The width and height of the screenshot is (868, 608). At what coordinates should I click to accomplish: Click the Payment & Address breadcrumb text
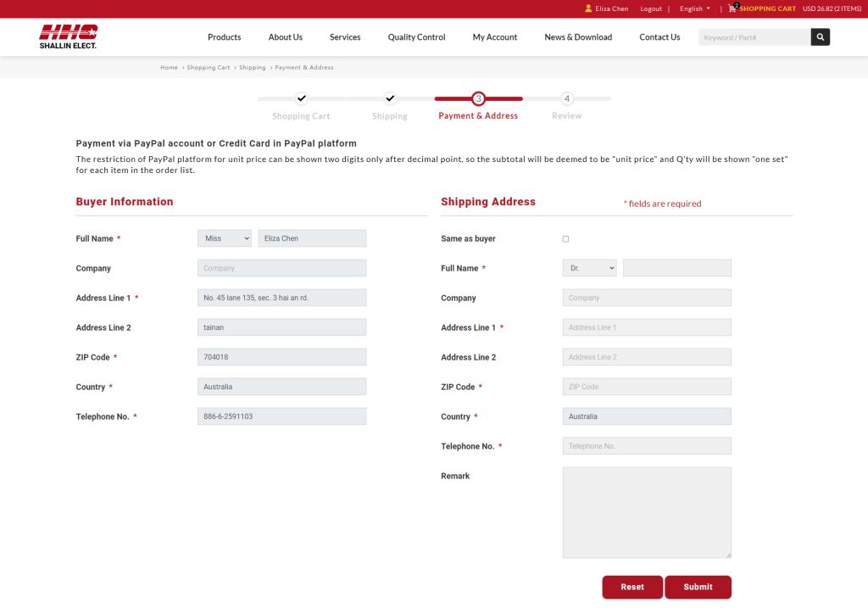coord(304,68)
